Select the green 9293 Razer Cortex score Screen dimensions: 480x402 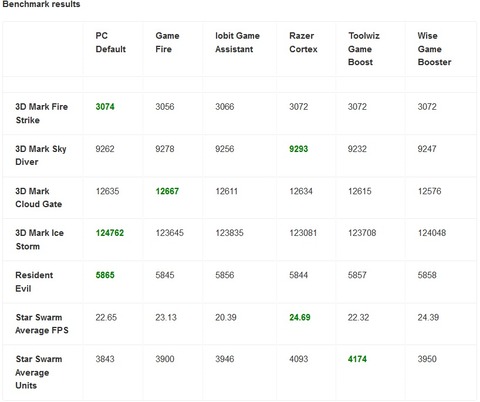coord(298,149)
